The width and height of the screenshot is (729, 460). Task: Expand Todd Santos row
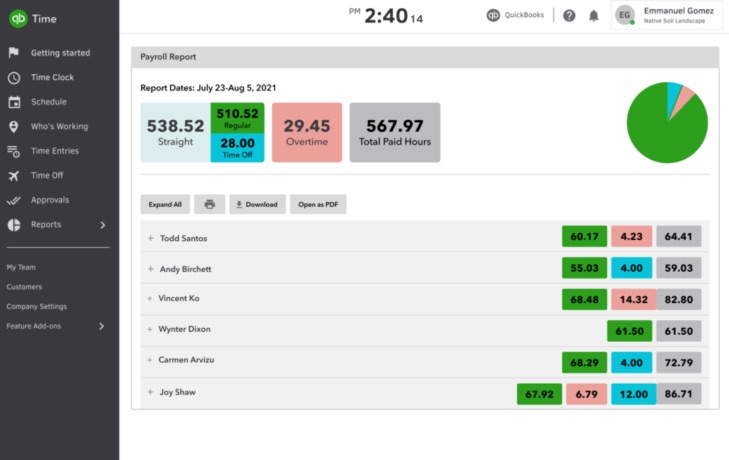click(x=151, y=238)
